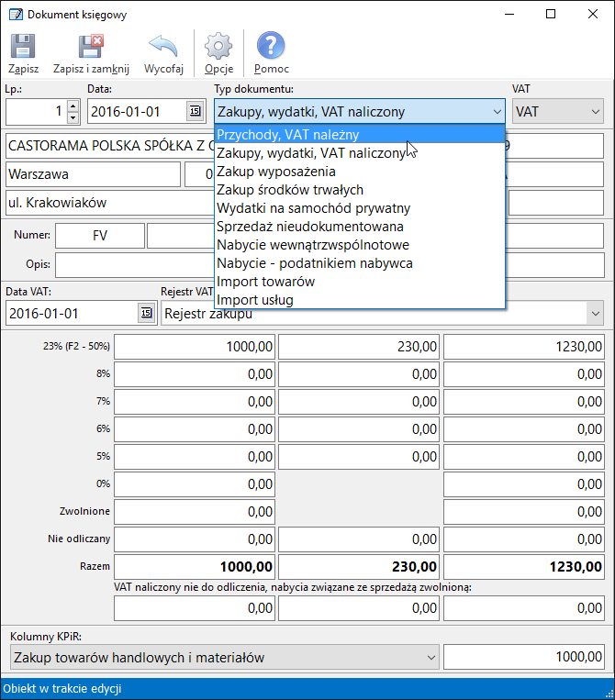Click document icon in title bar
The height and width of the screenshot is (700, 615).
click(15, 15)
